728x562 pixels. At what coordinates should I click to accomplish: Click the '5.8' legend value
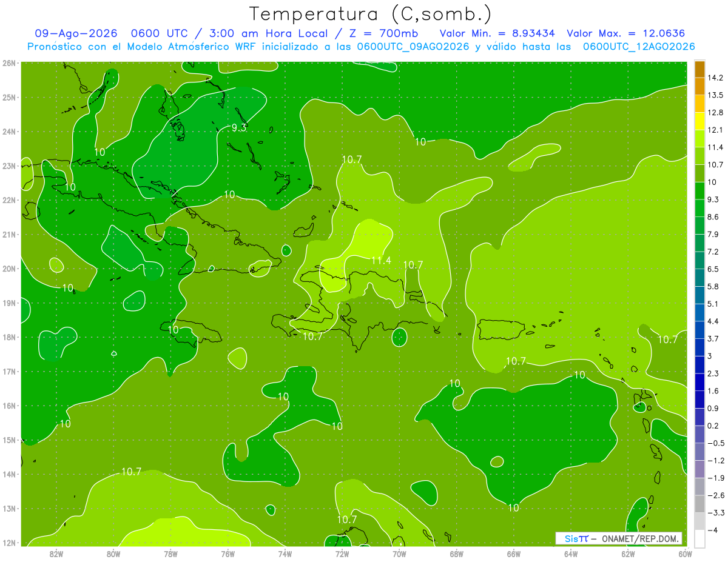tap(713, 287)
